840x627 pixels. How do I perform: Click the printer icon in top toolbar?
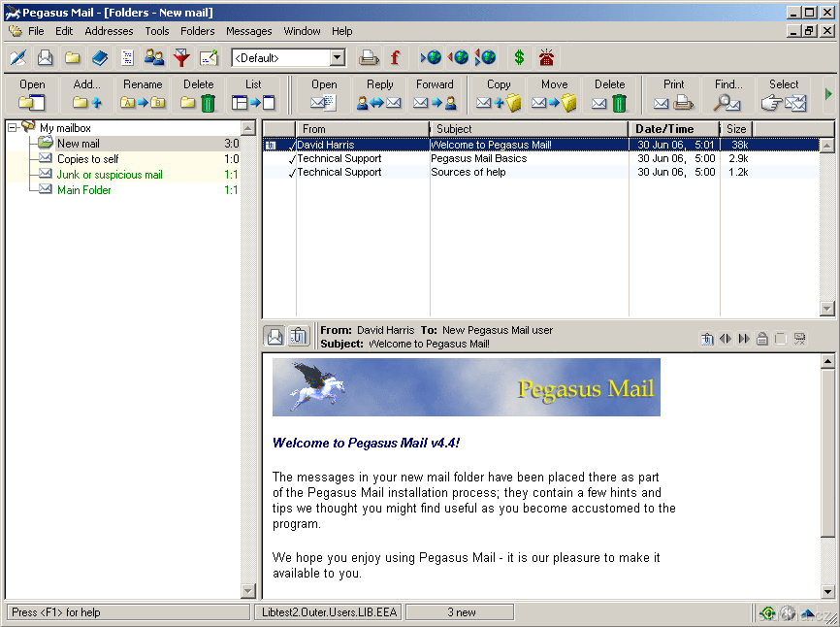pyautogui.click(x=369, y=58)
